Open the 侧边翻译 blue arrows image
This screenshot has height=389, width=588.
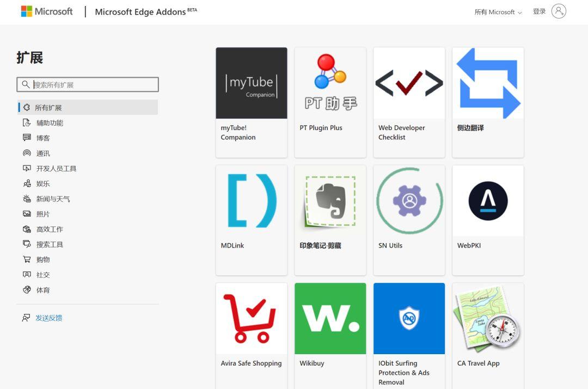tap(488, 83)
